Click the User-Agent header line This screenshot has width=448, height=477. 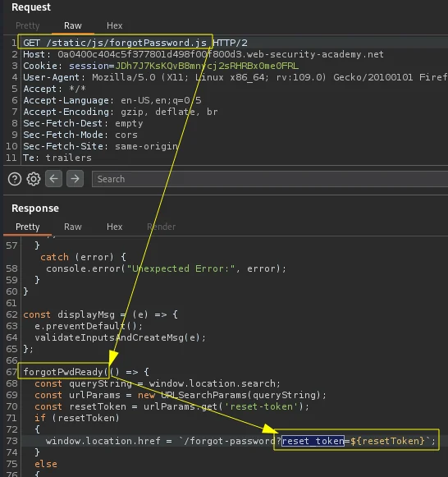tap(235, 77)
